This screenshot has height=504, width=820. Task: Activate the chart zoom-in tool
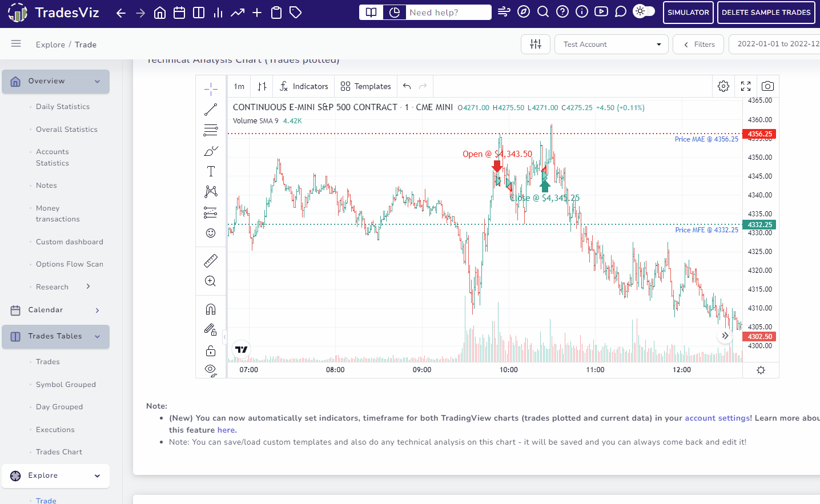211,281
